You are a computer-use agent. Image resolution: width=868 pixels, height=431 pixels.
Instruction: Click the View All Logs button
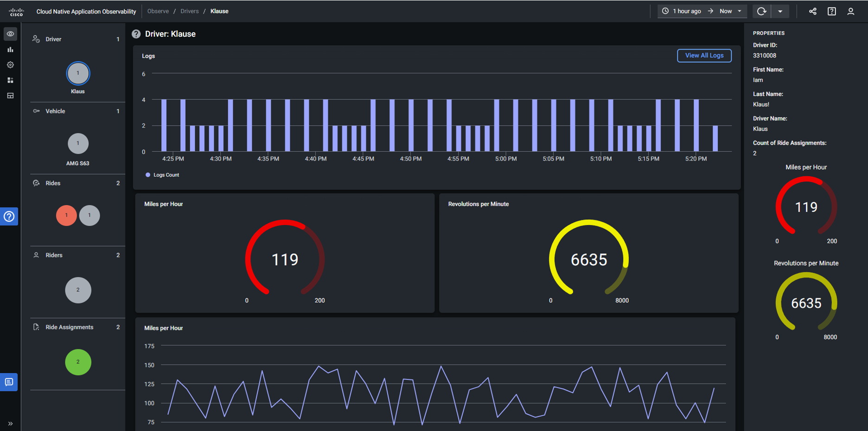pos(704,56)
